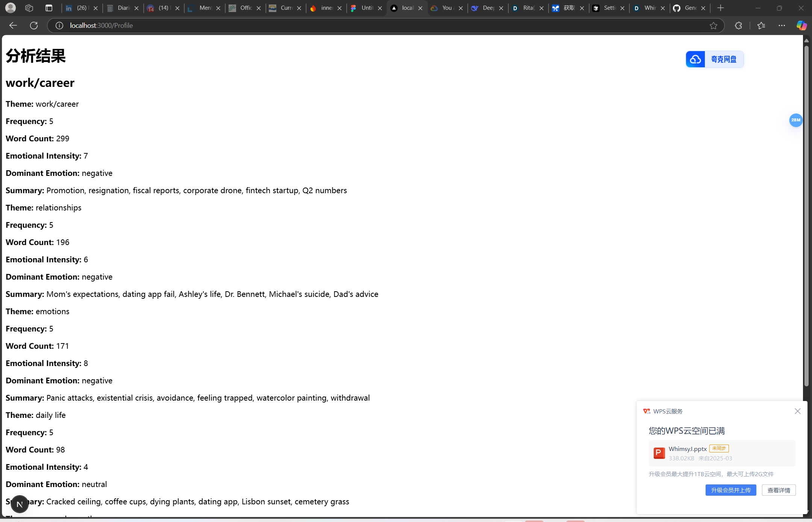The height and width of the screenshot is (522, 812).
Task: Switch to the GitHub tab
Action: pos(686,8)
